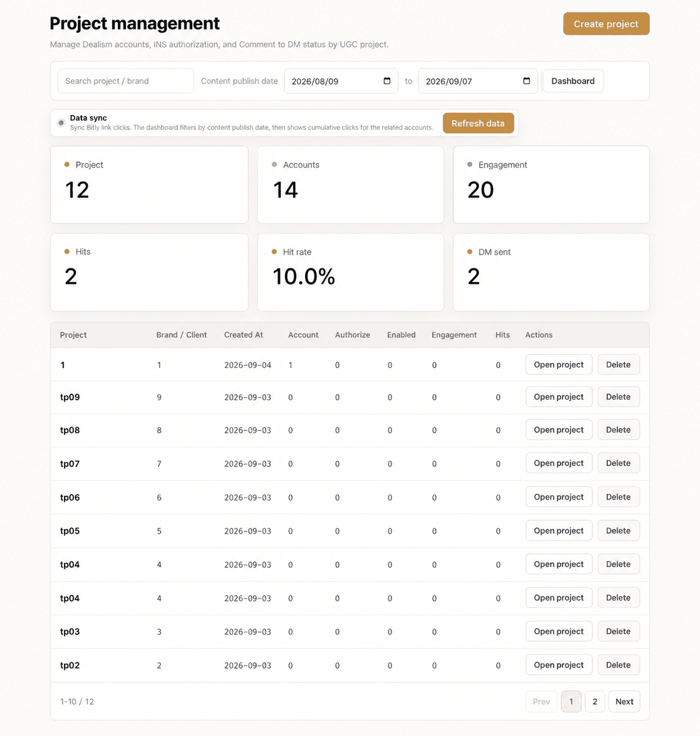Click the Project management heading
This screenshot has width=700, height=736.
click(135, 23)
